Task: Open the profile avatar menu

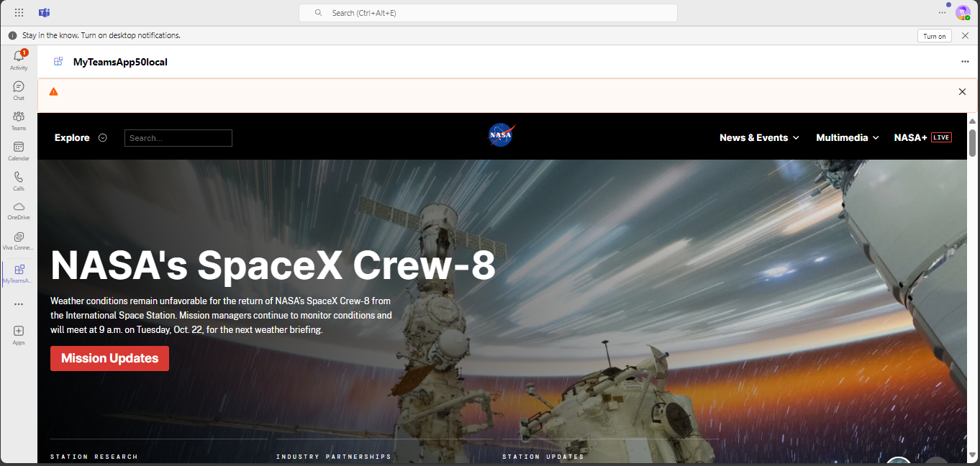Action: click(x=962, y=13)
